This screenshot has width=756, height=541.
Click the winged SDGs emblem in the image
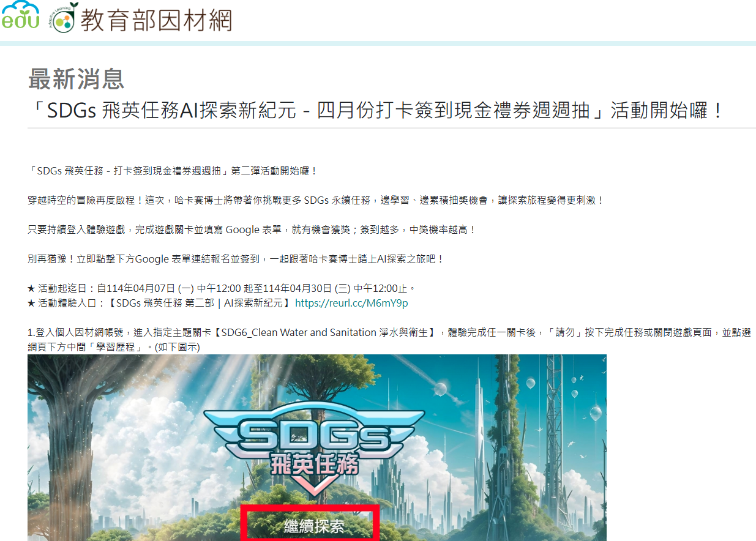(313, 432)
